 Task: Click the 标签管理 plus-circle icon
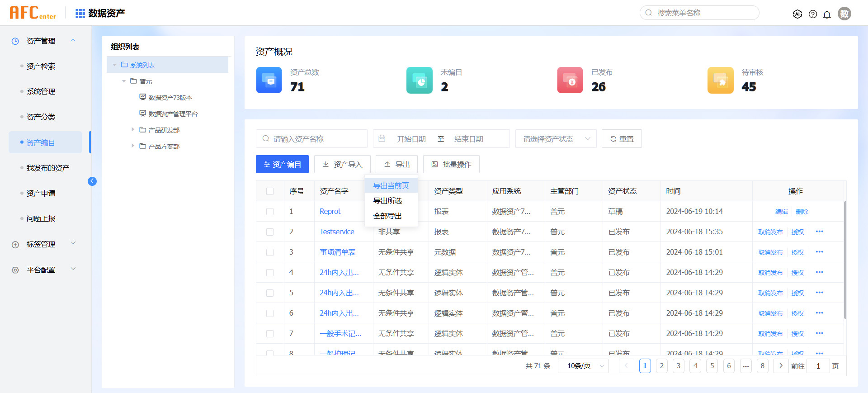coord(15,245)
